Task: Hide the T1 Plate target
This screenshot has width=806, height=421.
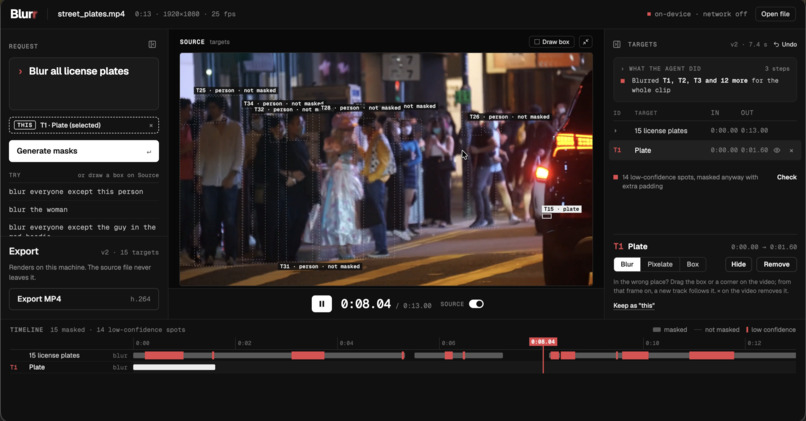Action: (738, 264)
